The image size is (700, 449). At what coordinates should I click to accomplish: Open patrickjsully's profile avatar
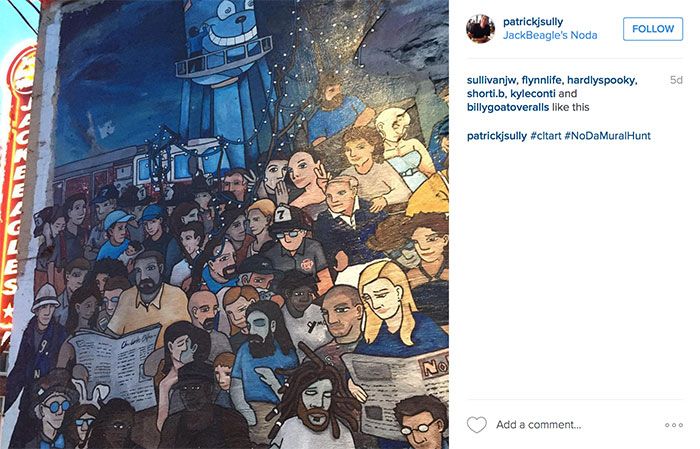[480, 29]
